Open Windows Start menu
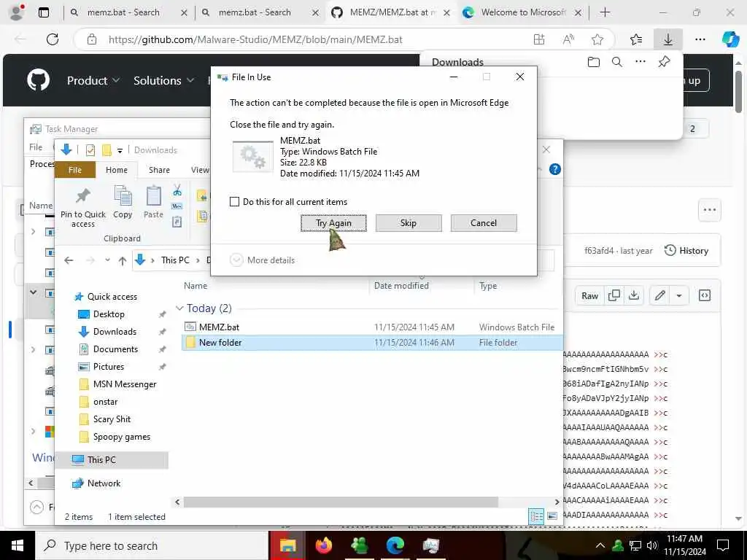Image resolution: width=747 pixels, height=560 pixels. pos(18,545)
